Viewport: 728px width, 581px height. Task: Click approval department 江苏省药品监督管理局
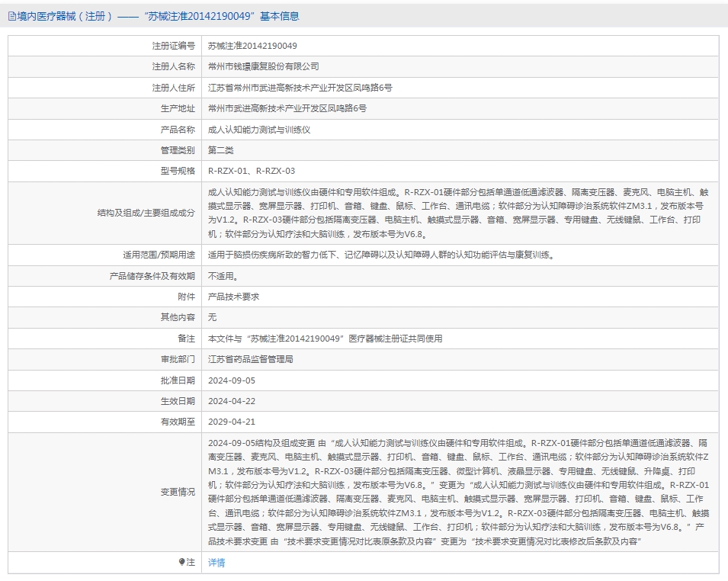pos(250,359)
